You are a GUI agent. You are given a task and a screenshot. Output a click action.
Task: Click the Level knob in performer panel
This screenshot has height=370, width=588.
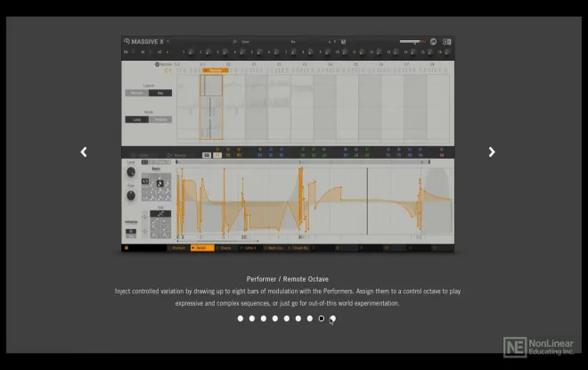coord(131,172)
